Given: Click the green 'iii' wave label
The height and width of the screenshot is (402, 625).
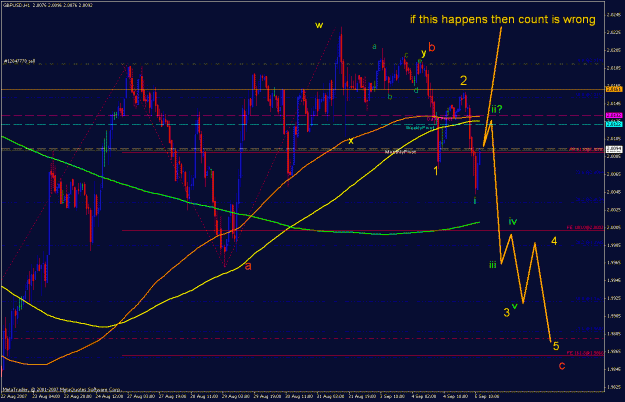Looking at the screenshot, I should (493, 265).
